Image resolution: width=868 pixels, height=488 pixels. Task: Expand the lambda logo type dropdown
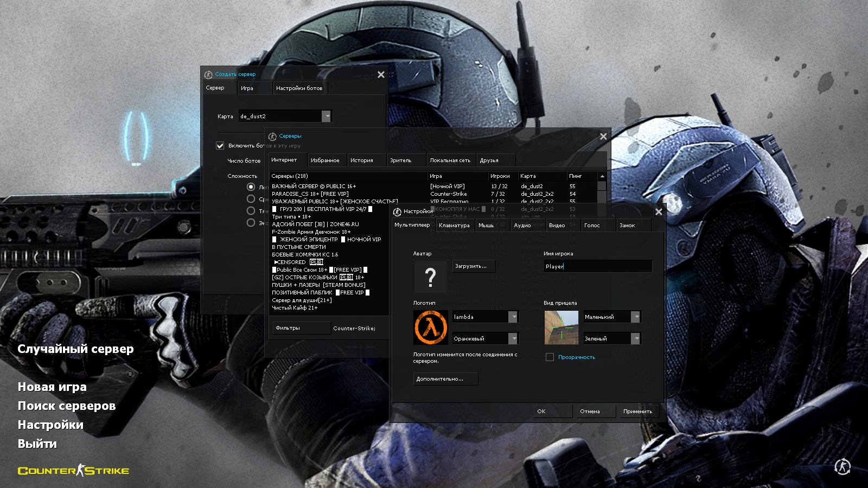(x=513, y=317)
